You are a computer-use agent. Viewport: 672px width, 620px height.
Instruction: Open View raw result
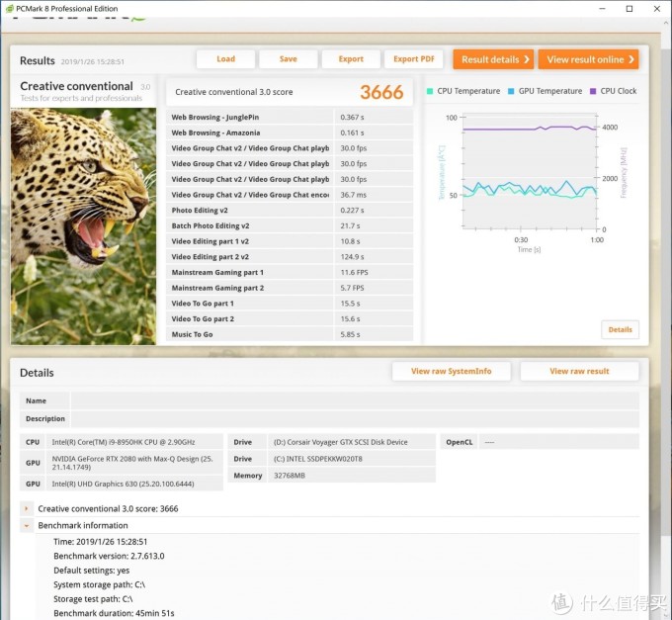[x=579, y=372]
